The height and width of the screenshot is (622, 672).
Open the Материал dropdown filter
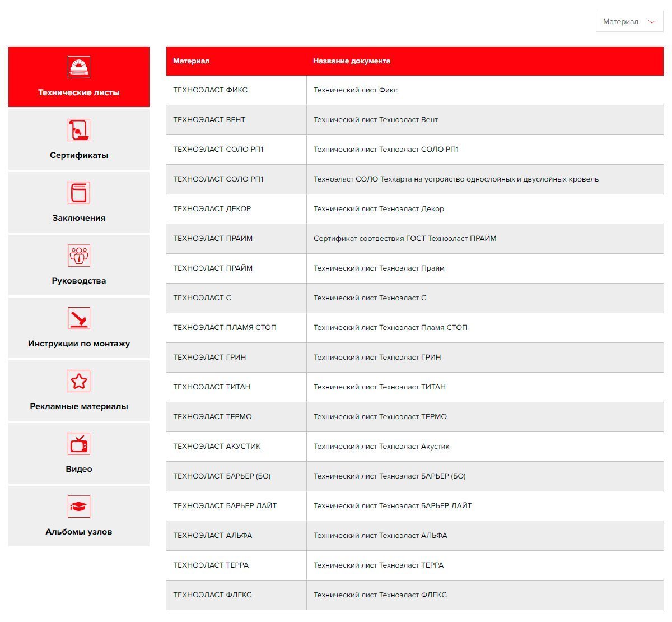(x=629, y=22)
